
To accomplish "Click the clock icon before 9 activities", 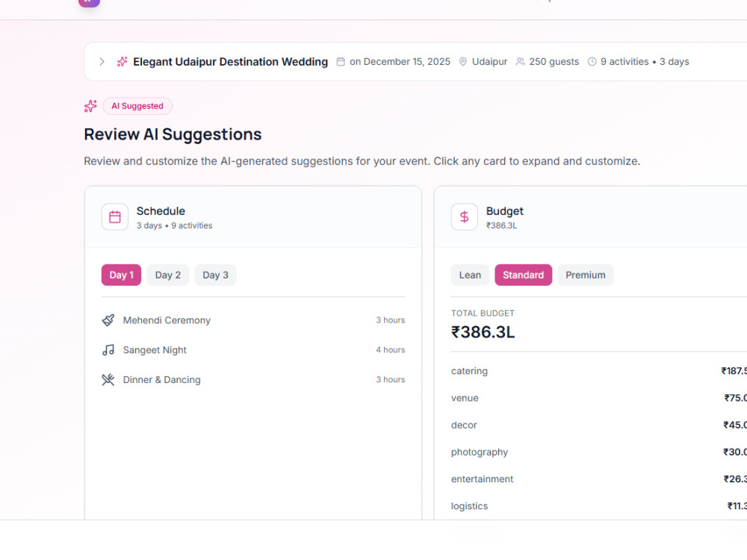I will 592,62.
